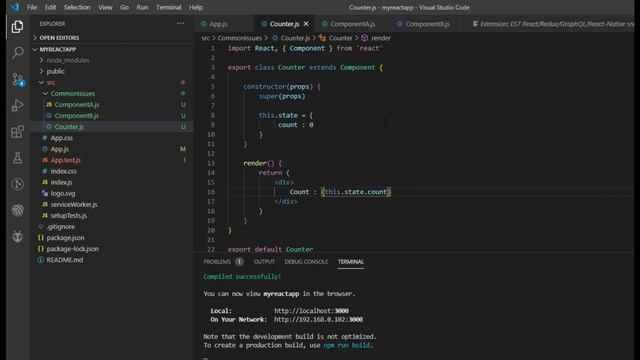Open setupTests.js in the explorer
640x360 pixels.
pyautogui.click(x=111, y=216)
